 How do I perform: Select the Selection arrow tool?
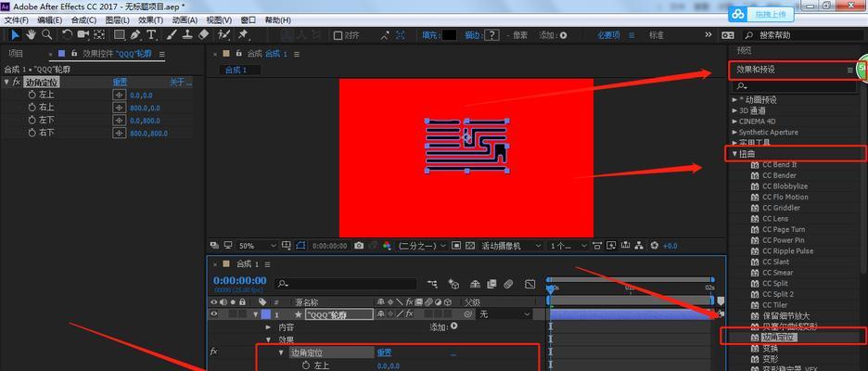pos(16,35)
